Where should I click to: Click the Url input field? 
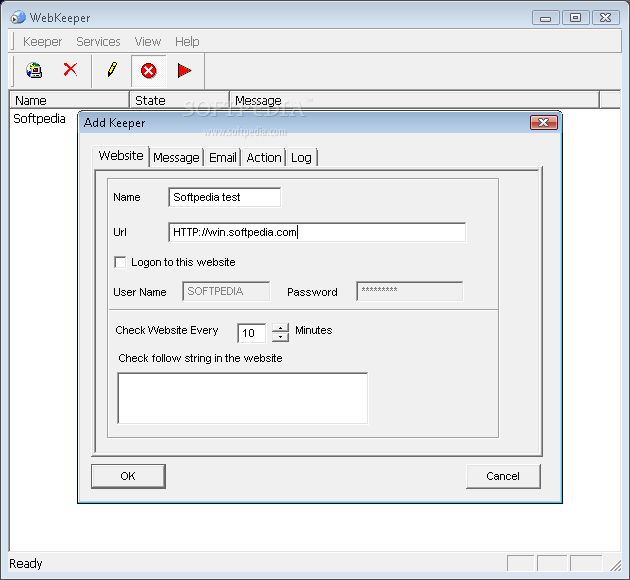click(317, 232)
